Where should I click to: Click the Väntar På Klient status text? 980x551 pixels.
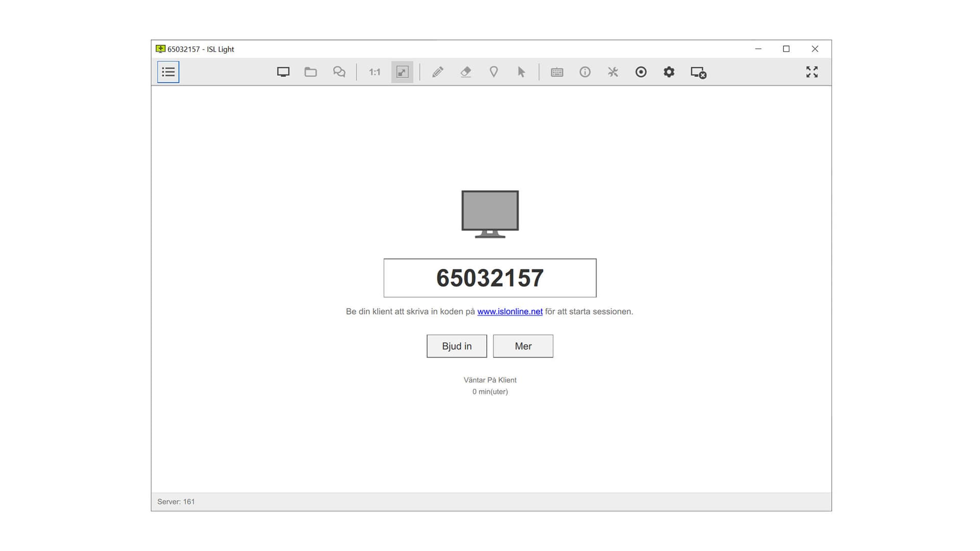click(490, 380)
